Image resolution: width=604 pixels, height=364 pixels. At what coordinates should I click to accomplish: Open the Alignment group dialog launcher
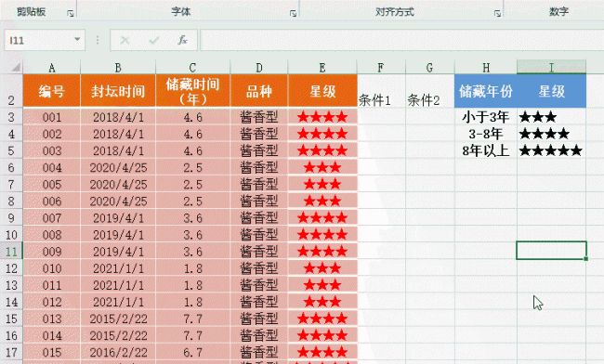coord(497,13)
